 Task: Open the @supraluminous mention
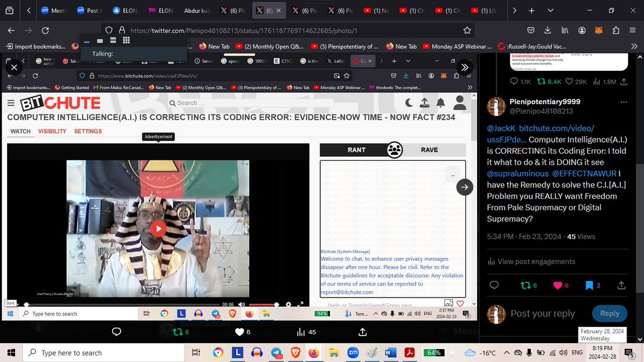[518, 174]
